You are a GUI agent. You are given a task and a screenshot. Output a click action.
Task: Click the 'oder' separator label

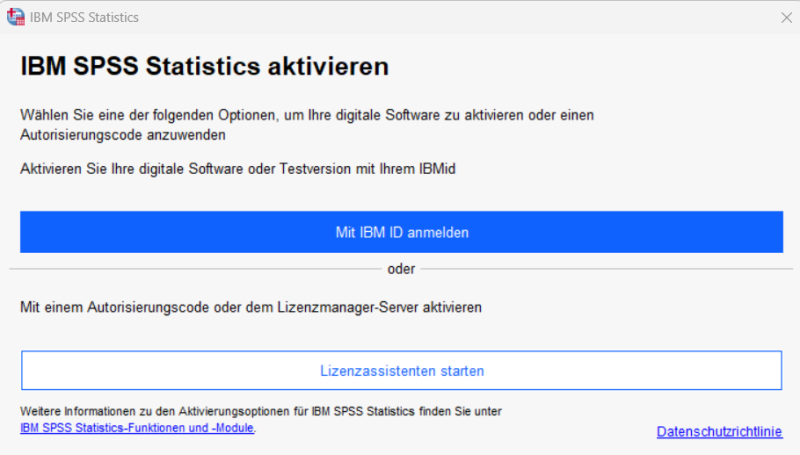[401, 269]
